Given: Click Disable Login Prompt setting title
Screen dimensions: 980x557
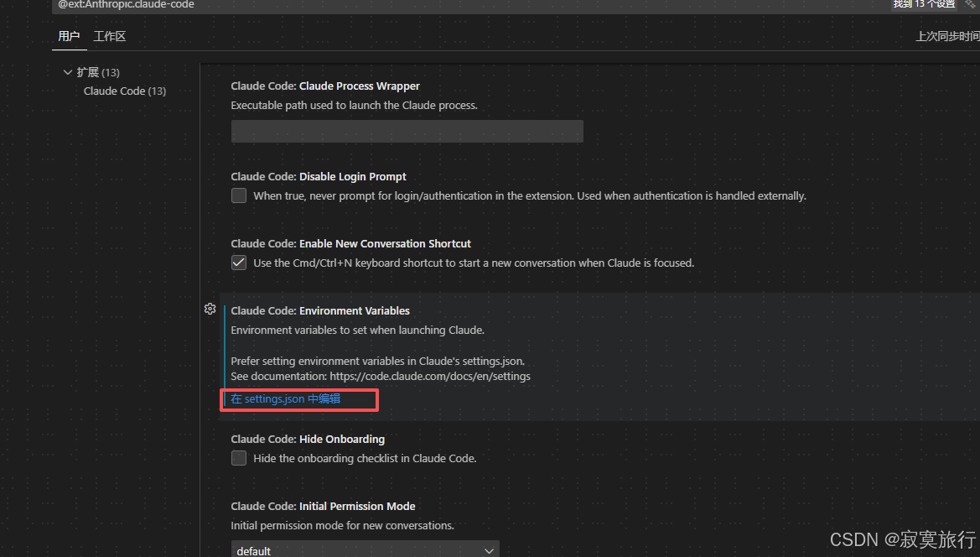Looking at the screenshot, I should point(318,177).
